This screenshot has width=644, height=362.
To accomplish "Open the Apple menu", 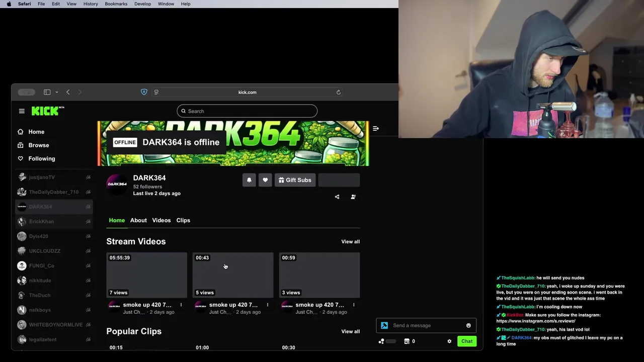I will (x=9, y=4).
